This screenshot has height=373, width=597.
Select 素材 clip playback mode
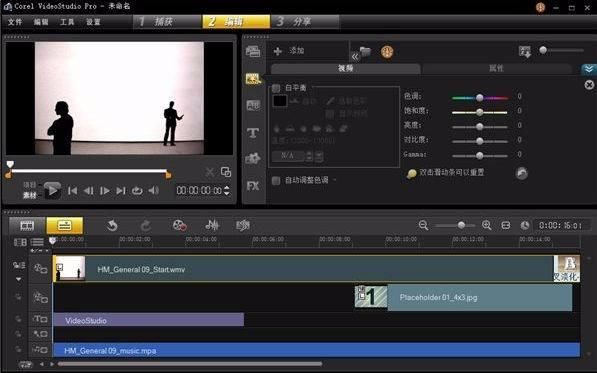pyautogui.click(x=30, y=195)
